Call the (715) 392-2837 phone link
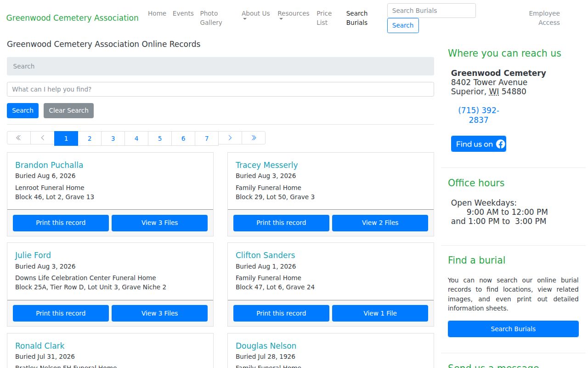Screen dimensions: 588x368 tap(479, 115)
